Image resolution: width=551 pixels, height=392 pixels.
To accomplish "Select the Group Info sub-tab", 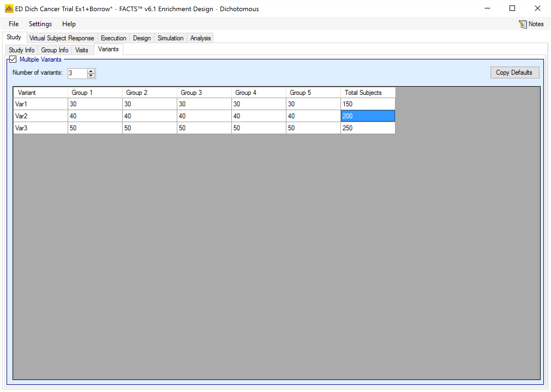I will [x=55, y=50].
